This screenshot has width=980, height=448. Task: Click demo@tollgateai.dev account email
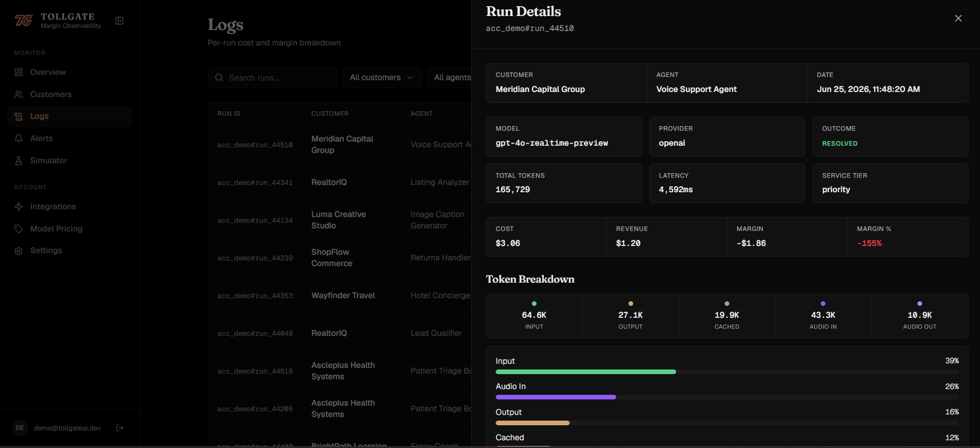coord(67,428)
